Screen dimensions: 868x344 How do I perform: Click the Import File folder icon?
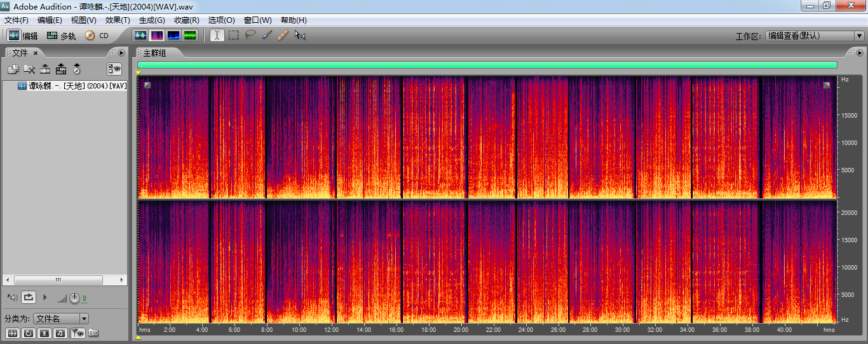pos(13,69)
